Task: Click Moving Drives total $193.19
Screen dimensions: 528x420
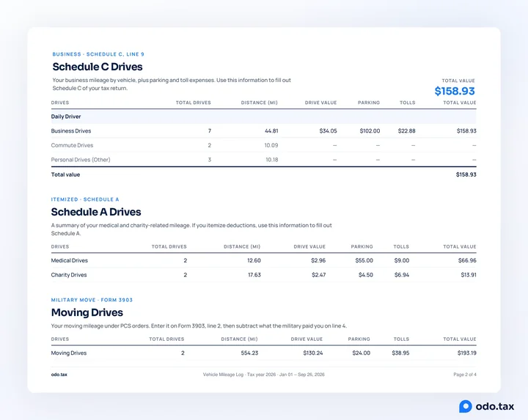Action: click(466, 353)
